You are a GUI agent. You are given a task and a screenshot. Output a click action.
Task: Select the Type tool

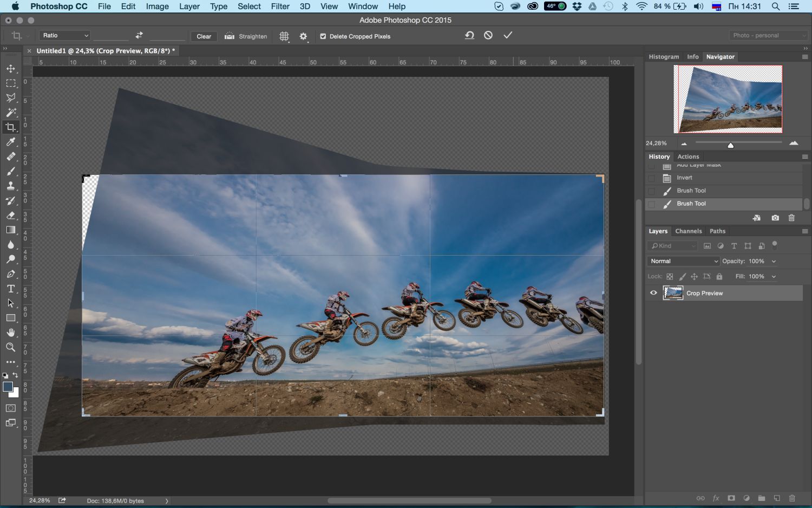[11, 289]
